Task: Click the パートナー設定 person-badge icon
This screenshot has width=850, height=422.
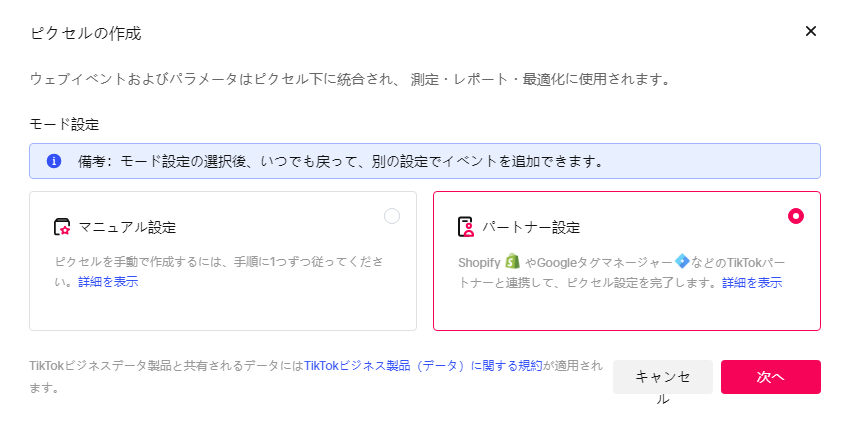Action: (x=466, y=227)
